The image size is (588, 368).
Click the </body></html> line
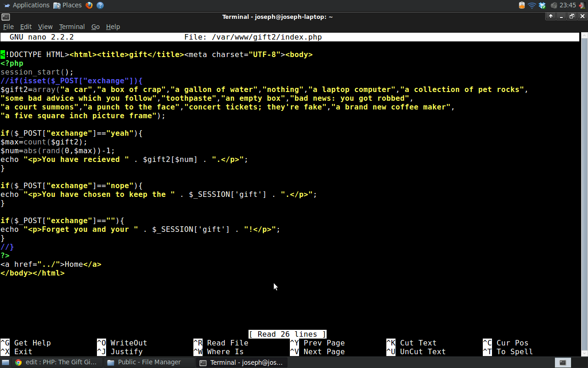[x=33, y=273]
